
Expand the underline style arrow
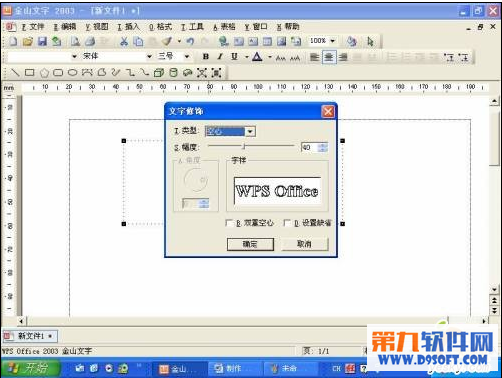click(x=247, y=57)
